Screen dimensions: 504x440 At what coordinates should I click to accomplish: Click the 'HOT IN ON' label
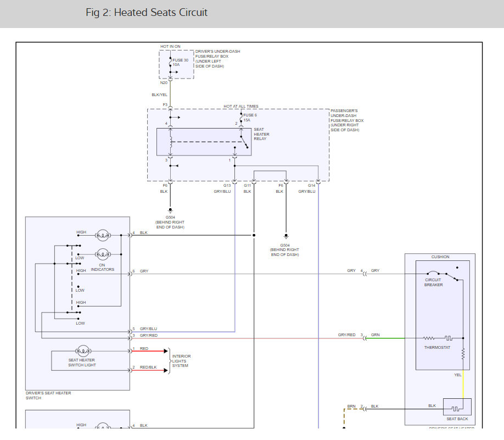pyautogui.click(x=170, y=46)
